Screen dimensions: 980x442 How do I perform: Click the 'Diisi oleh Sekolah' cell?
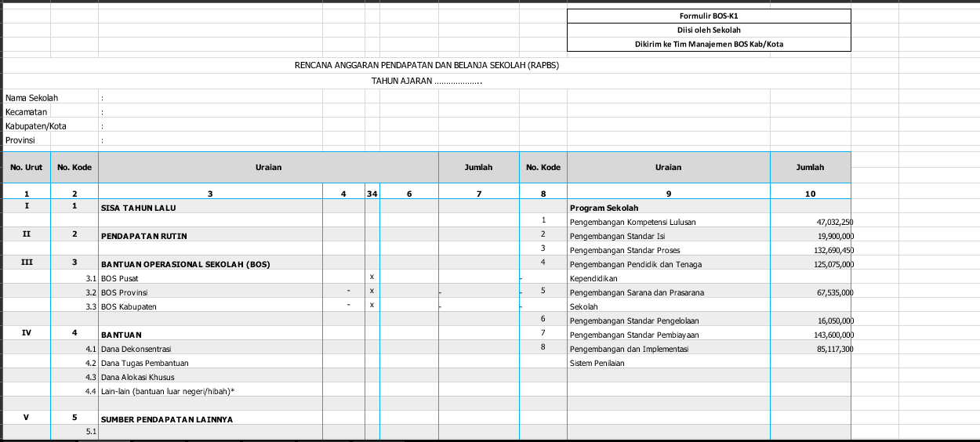tap(709, 30)
